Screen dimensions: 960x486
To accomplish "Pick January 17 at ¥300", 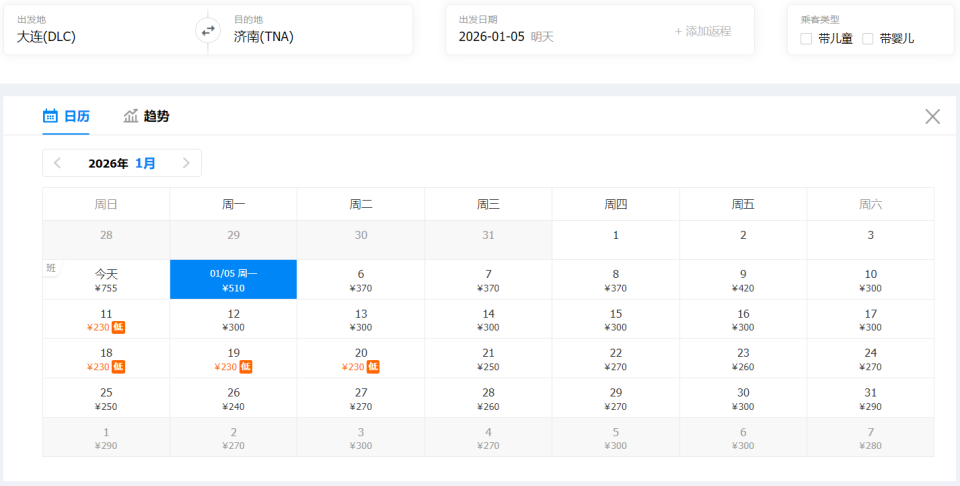I will tap(870, 320).
